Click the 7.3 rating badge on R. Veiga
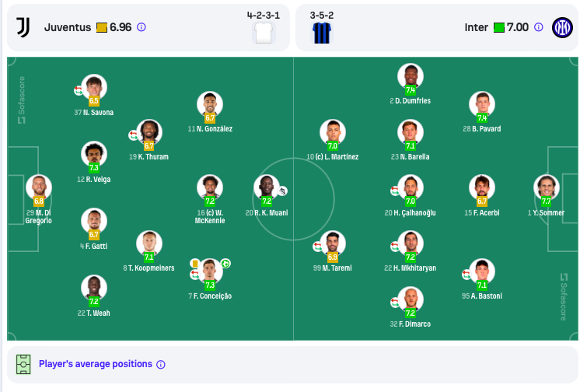This screenshot has width=580, height=392. click(94, 168)
